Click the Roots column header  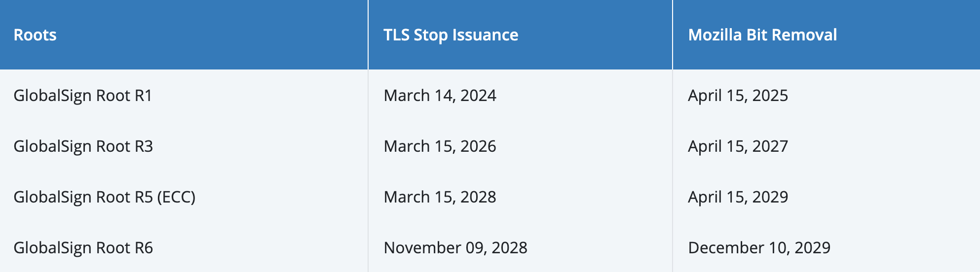tap(35, 35)
